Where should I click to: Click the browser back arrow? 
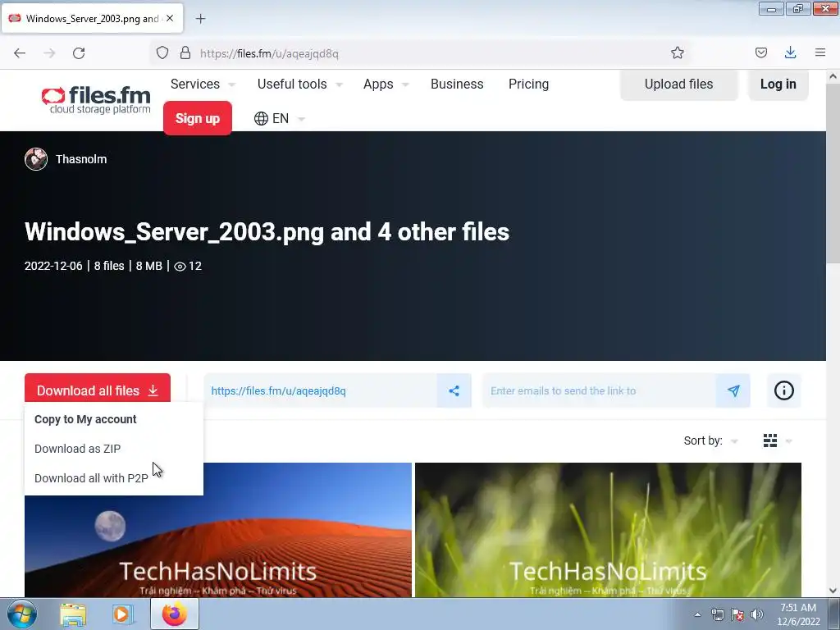point(20,53)
